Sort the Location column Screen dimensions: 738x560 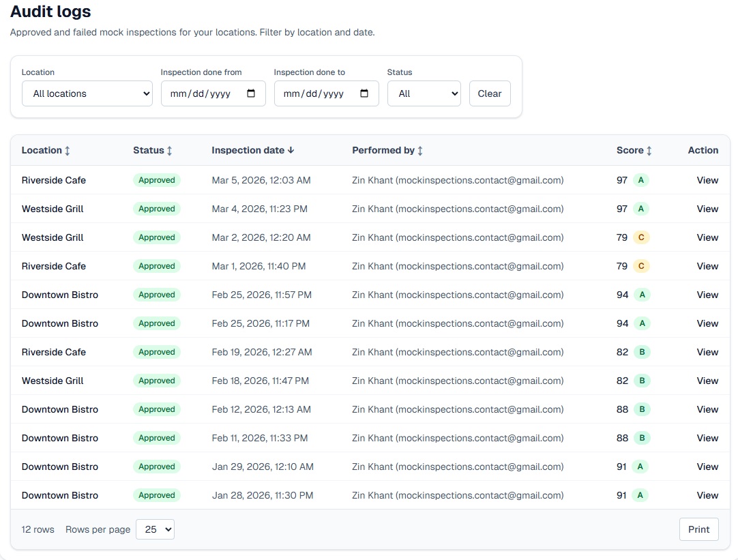[46, 150]
